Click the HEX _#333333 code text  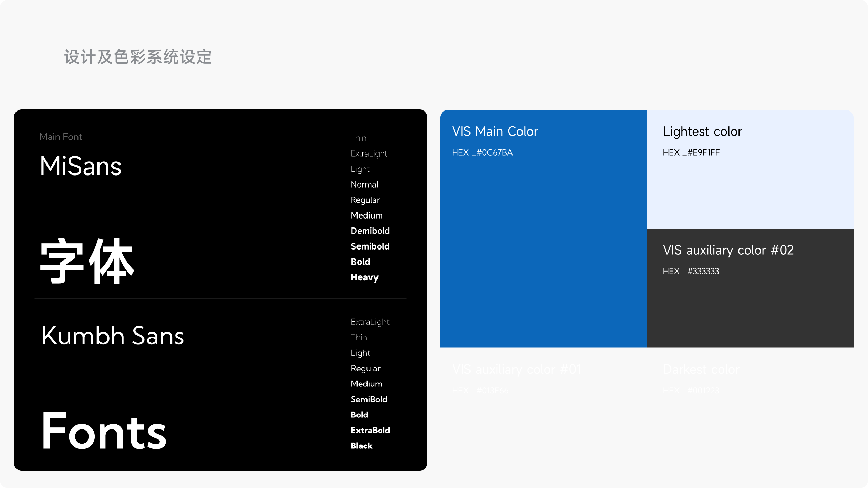pos(691,271)
